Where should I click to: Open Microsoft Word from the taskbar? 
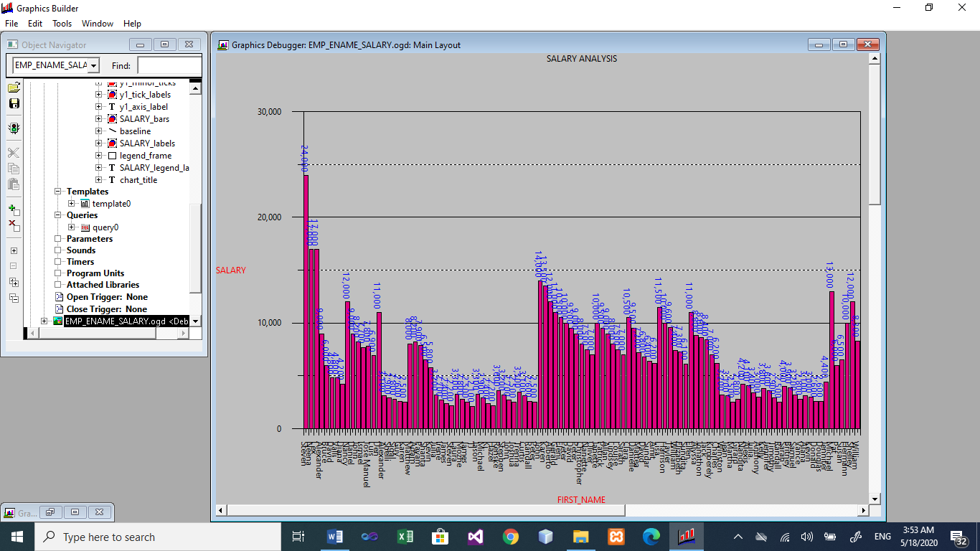[x=335, y=537]
